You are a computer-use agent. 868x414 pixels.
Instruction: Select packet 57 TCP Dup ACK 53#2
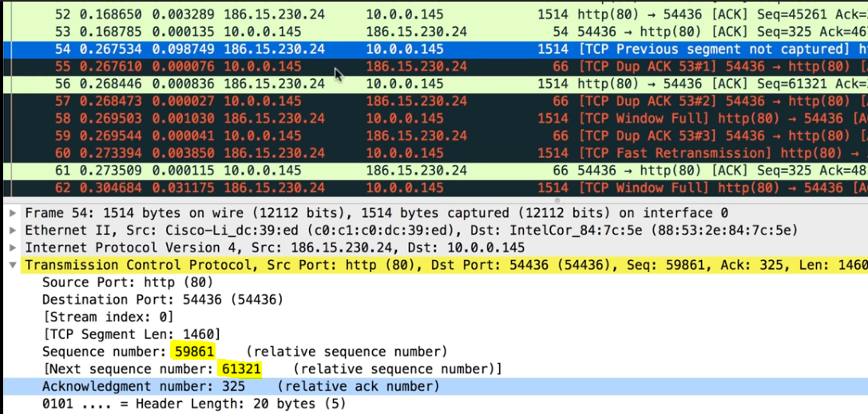pos(436,101)
